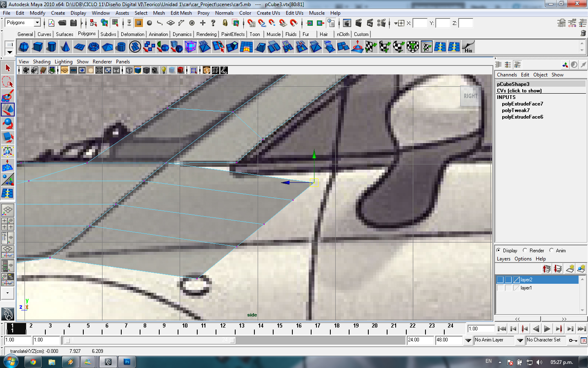The height and width of the screenshot is (368, 588).
Task: Click the Snap to curves magnet icon
Action: [x=262, y=23]
